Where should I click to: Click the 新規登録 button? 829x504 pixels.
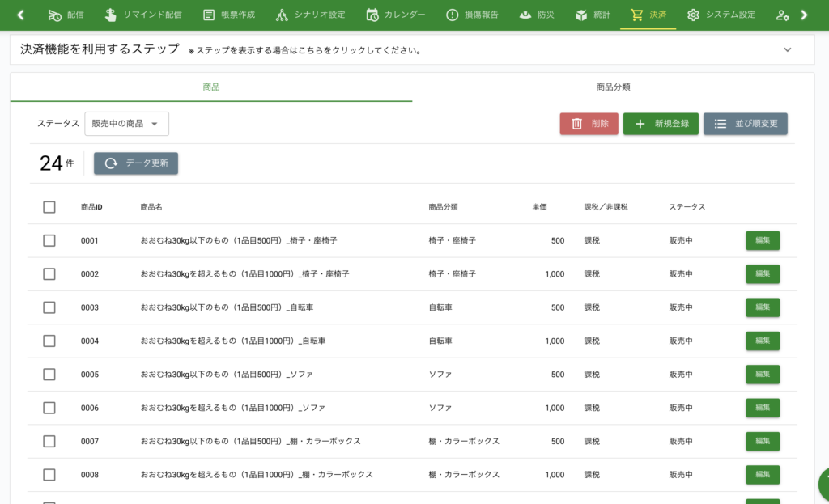tap(661, 124)
